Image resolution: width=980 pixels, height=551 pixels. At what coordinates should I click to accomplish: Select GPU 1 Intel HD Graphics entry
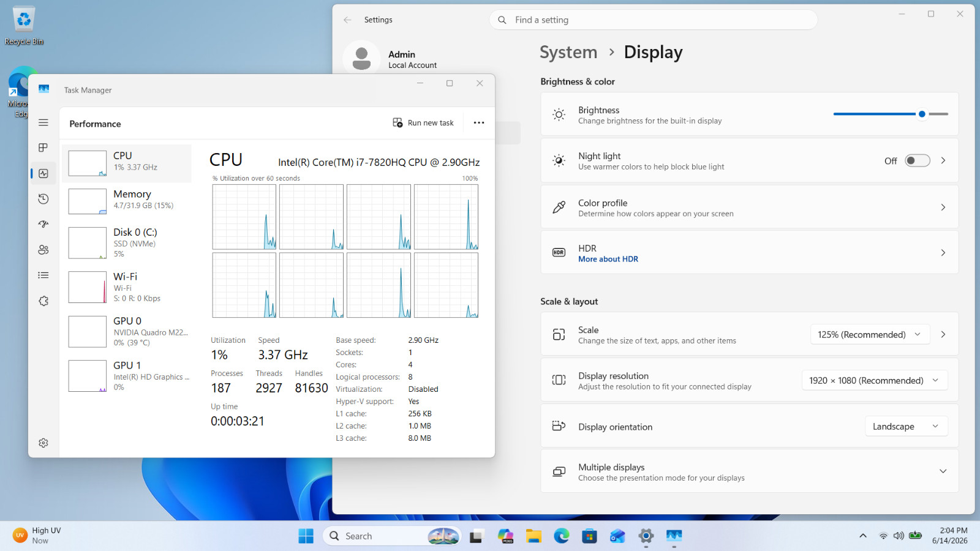[127, 376]
